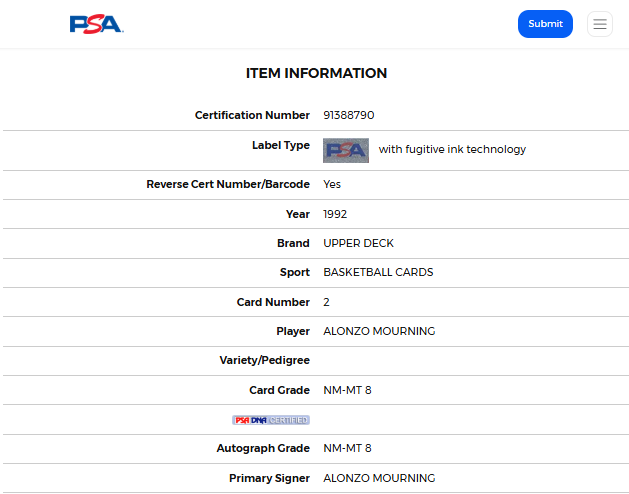Click the Label Type field label

(x=281, y=146)
